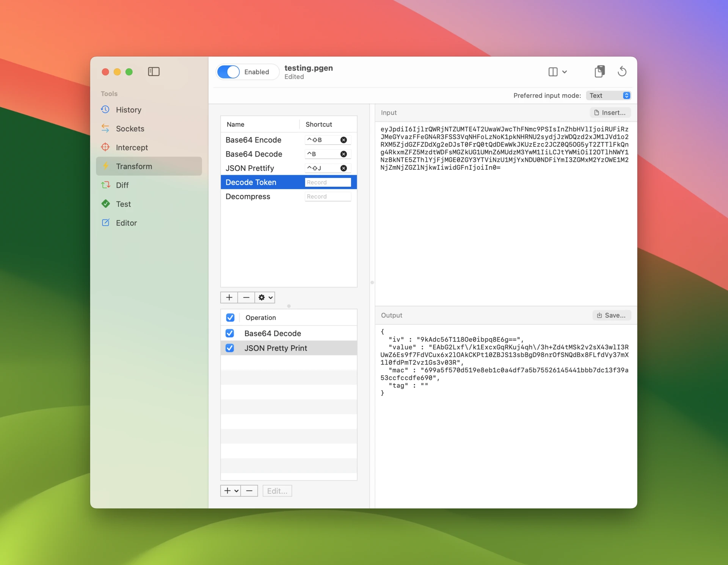The height and width of the screenshot is (565, 728).
Task: Uncheck the JSON Pretty Print operation
Action: pos(230,348)
